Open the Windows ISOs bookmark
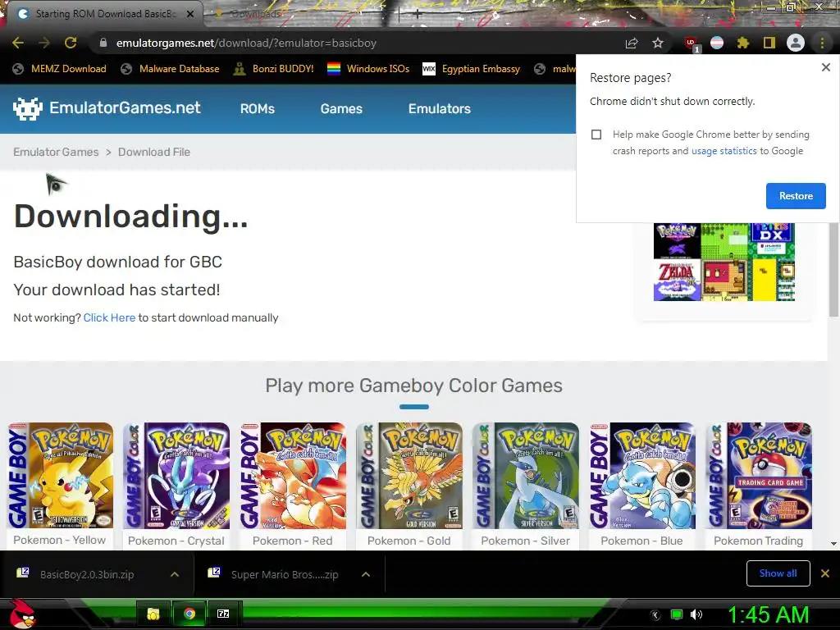Image resolution: width=840 pixels, height=630 pixels. pyautogui.click(x=368, y=69)
